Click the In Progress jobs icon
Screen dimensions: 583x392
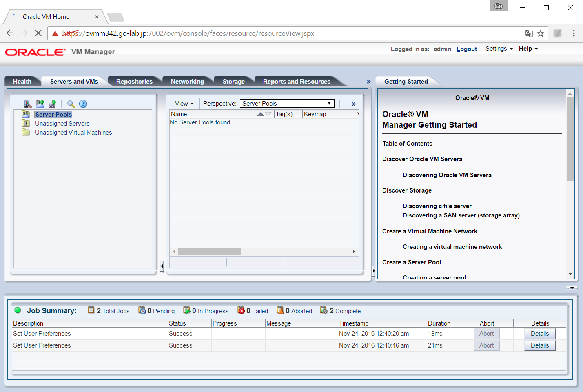pos(186,310)
